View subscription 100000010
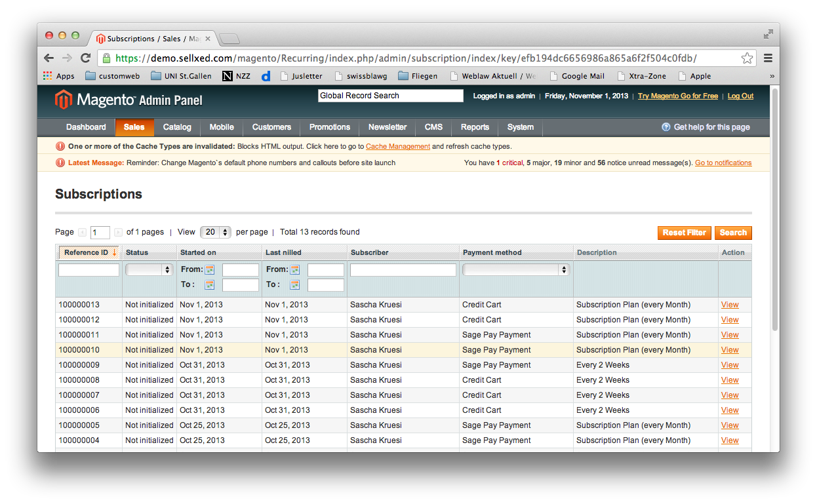Image resolution: width=817 pixels, height=504 pixels. point(730,350)
